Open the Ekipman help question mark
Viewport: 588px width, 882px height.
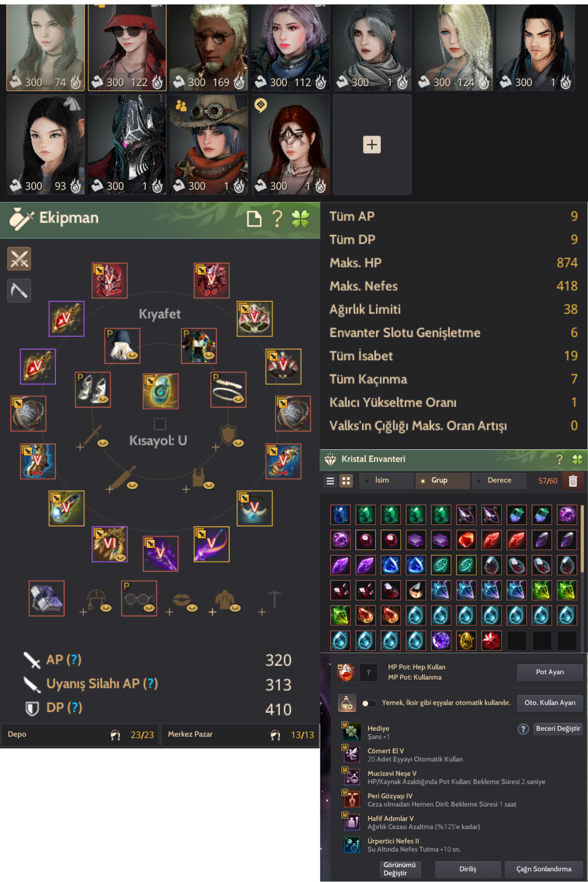tap(277, 218)
